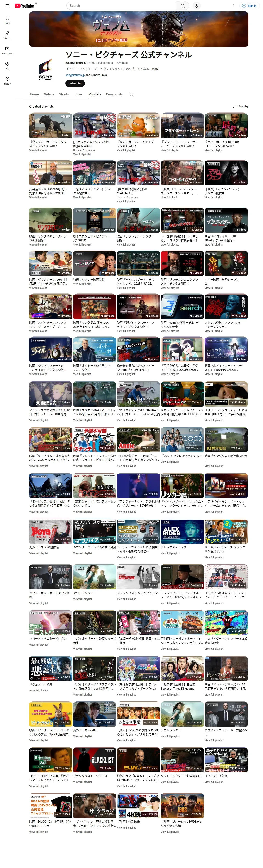
Task: Open the Biohazard Death Island playlist thumbnail
Action: click(138, 264)
